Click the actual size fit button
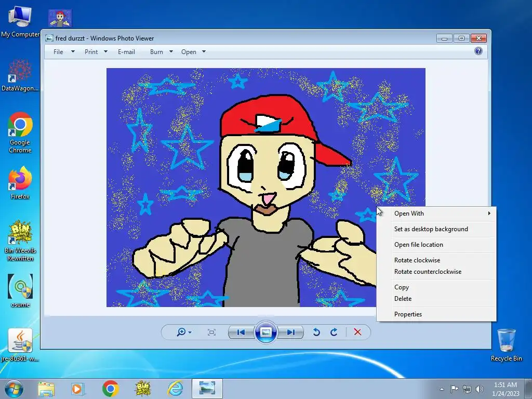Viewport: 532px width, 399px height. pyautogui.click(x=211, y=332)
